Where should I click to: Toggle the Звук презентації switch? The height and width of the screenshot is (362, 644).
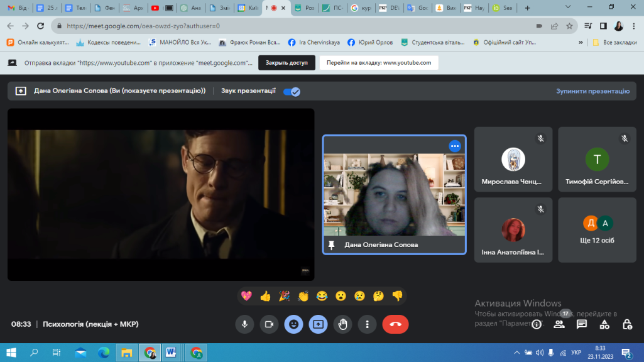pyautogui.click(x=292, y=91)
